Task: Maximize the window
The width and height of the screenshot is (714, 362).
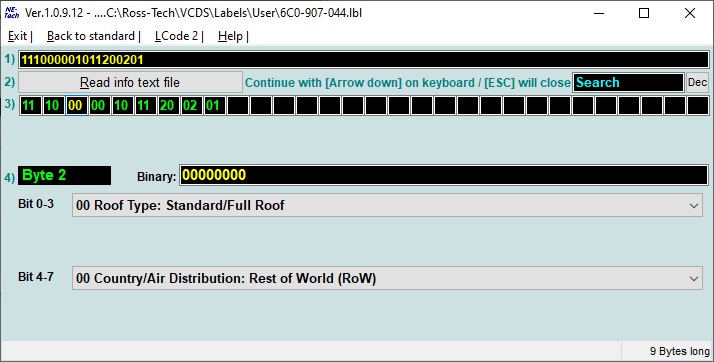Action: pyautogui.click(x=644, y=13)
